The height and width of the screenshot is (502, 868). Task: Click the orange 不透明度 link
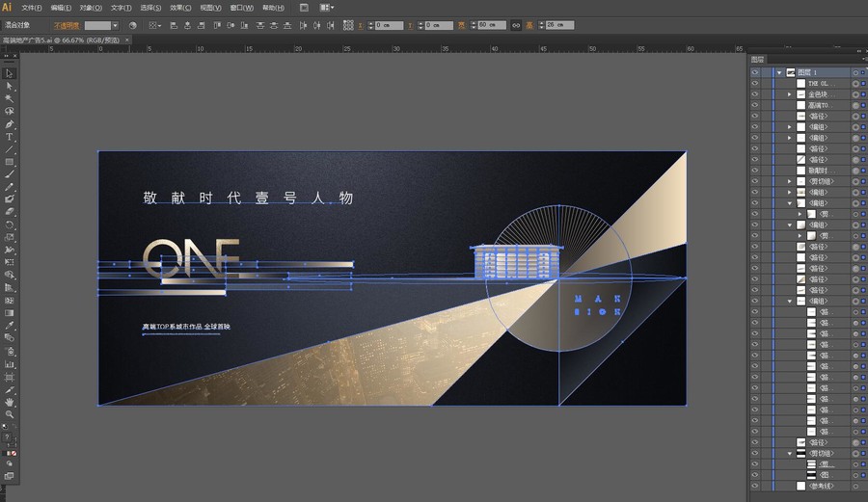pos(67,25)
